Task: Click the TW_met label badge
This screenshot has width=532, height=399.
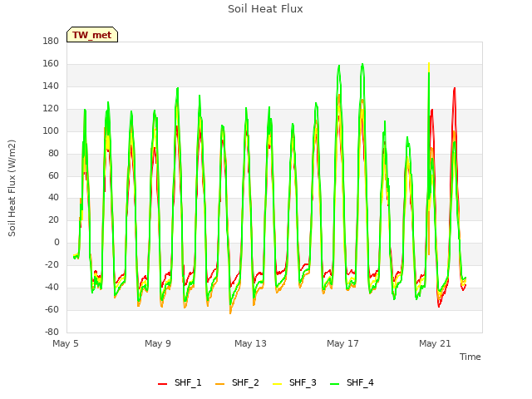Action: click(x=92, y=35)
